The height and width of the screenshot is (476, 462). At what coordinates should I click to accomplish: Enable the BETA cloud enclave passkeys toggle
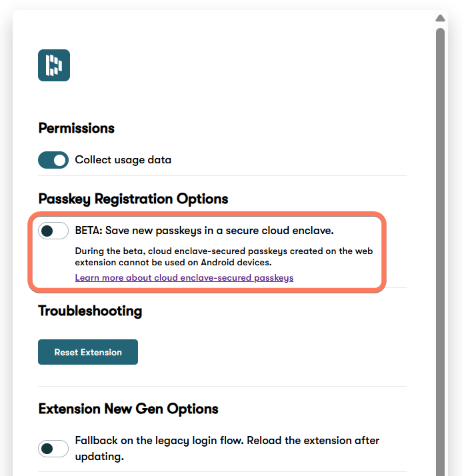coord(53,231)
